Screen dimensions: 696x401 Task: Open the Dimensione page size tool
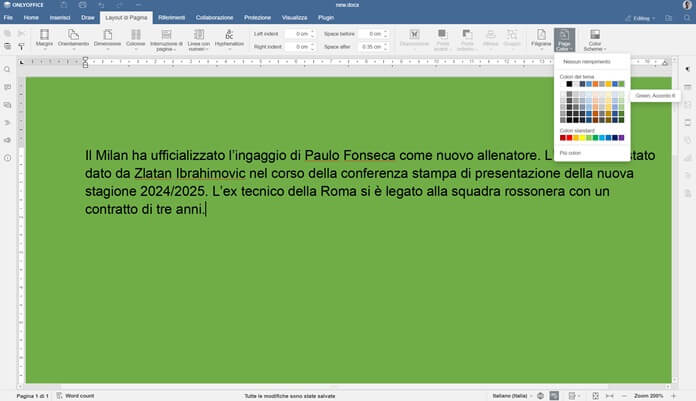(107, 39)
